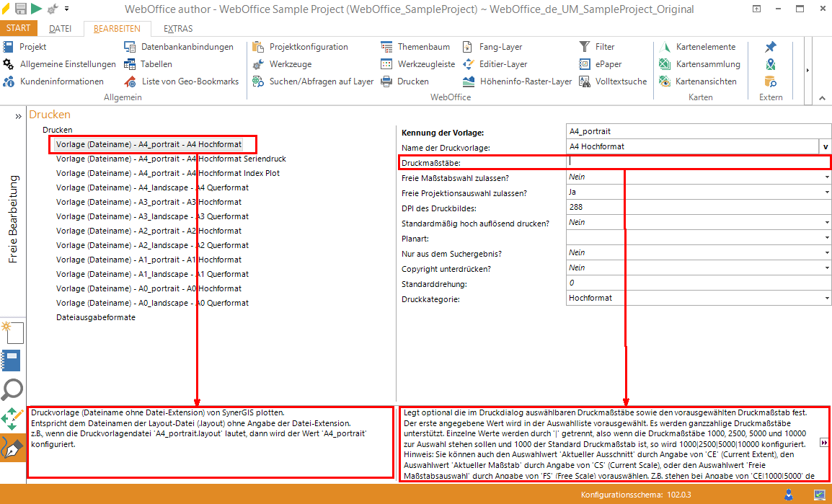Click the pin icon in Extern group
This screenshot has width=832, height=504.
click(771, 47)
